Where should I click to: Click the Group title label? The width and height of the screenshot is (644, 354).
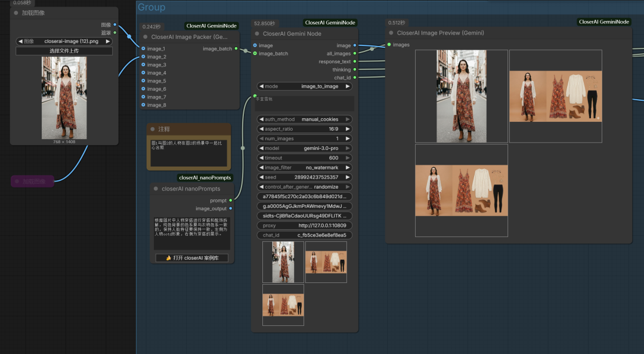(x=151, y=7)
